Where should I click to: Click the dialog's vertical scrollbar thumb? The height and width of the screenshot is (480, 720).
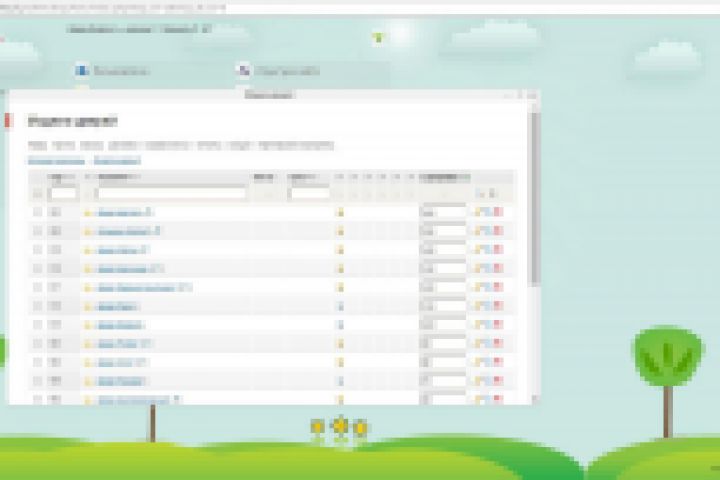pyautogui.click(x=534, y=198)
